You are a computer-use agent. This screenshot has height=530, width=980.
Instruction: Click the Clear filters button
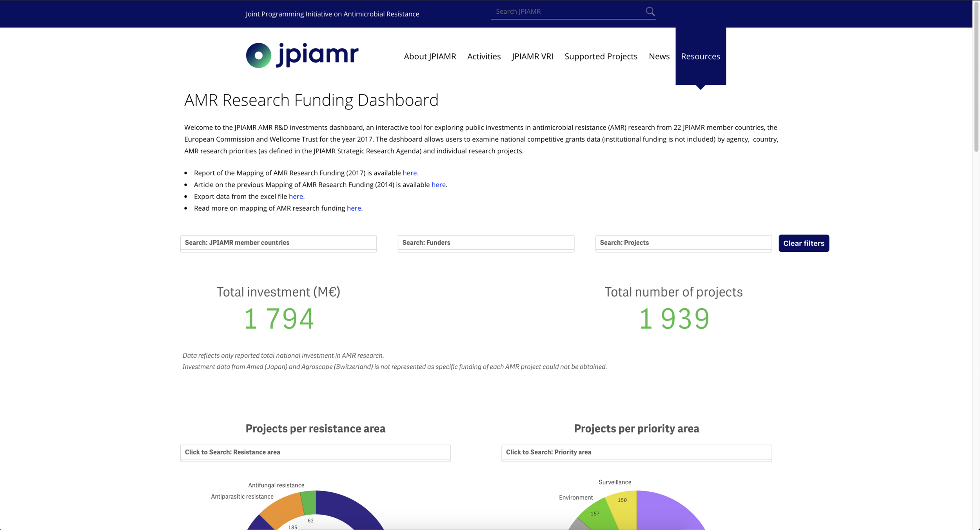click(x=804, y=243)
